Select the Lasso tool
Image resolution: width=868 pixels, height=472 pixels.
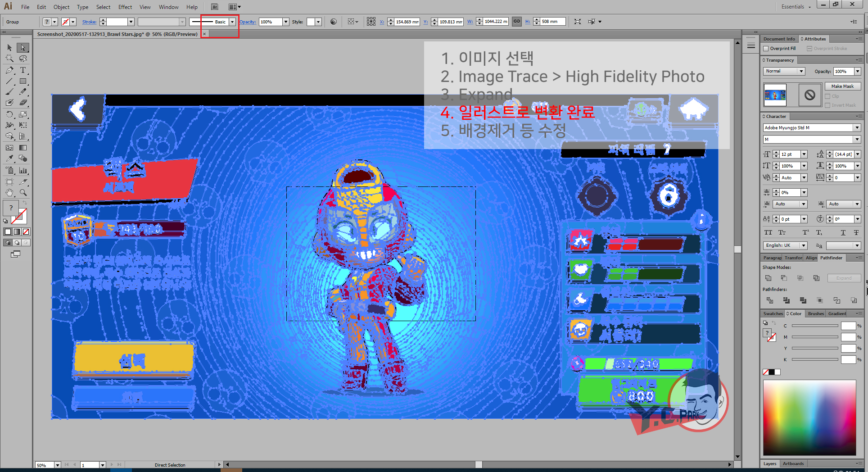point(23,59)
